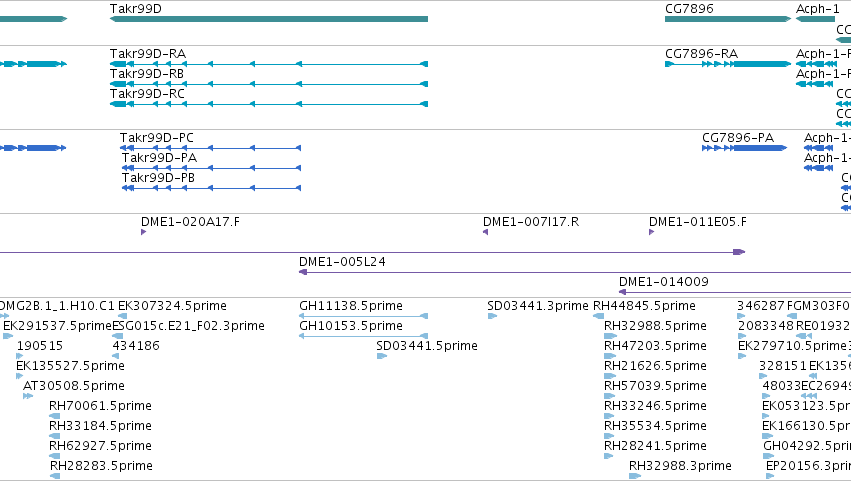Screen dimensions: 851x481
Task: Click the 48033 feature label
Action: pos(782,387)
